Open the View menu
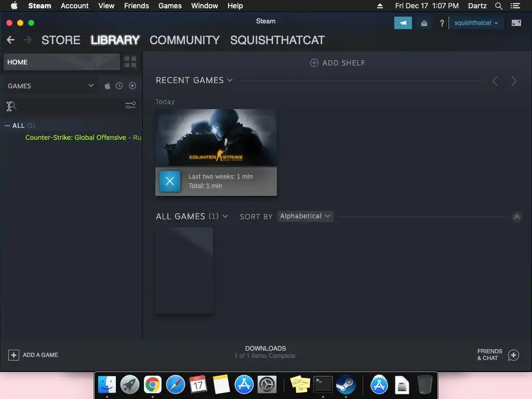Image resolution: width=532 pixels, height=399 pixels. 106,6
